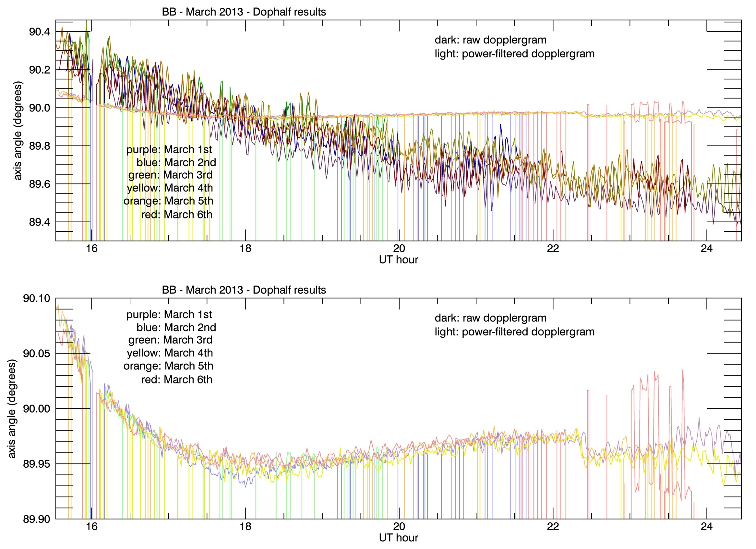Click the 90.2 y-axis tick label

tap(40, 70)
